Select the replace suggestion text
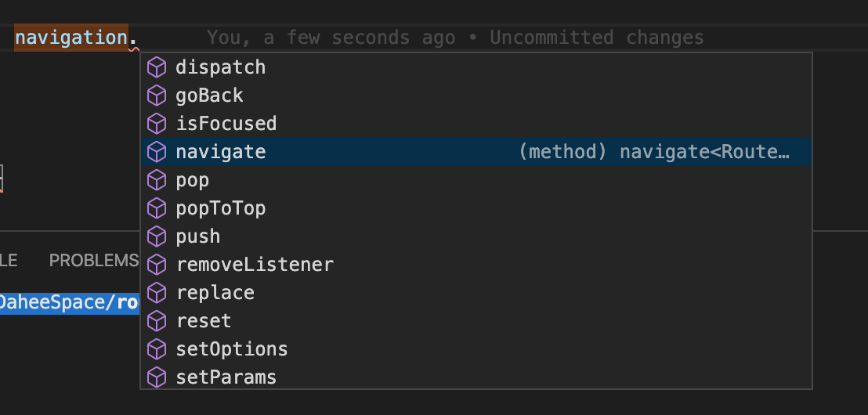 click(215, 293)
